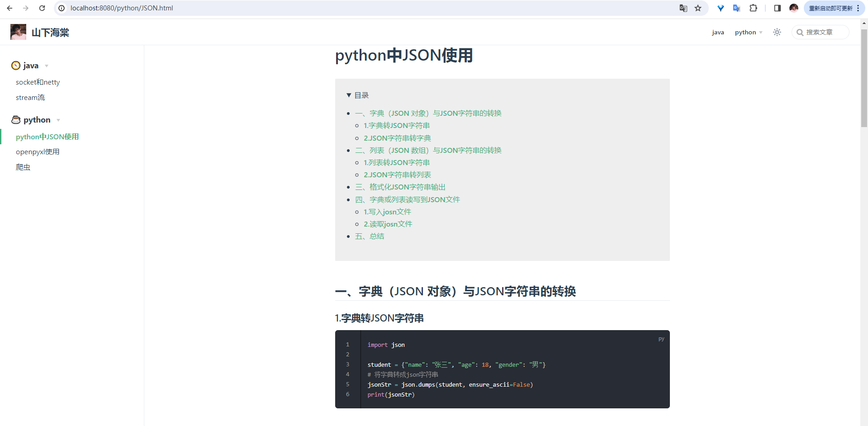868x426 pixels.
Task: Click the python sidebar group icon
Action: pos(16,120)
